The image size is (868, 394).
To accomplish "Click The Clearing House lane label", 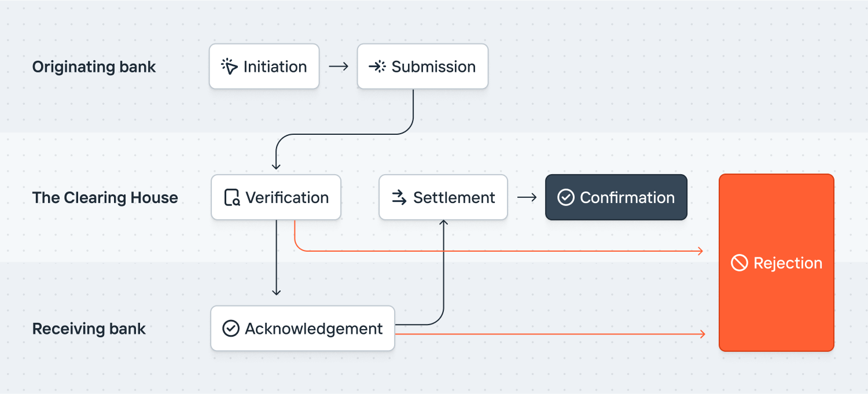I will (x=105, y=198).
